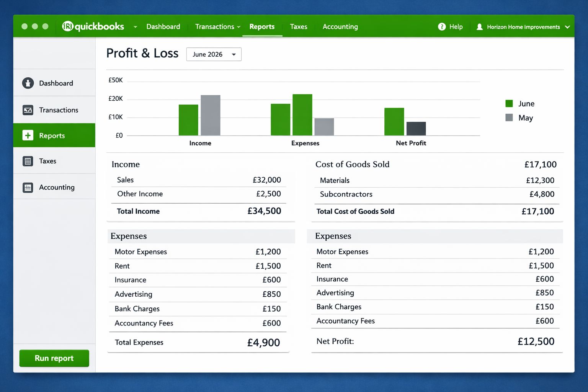Click the QuickBooks logo icon
Image resolution: width=588 pixels, height=392 pixels.
pos(68,26)
